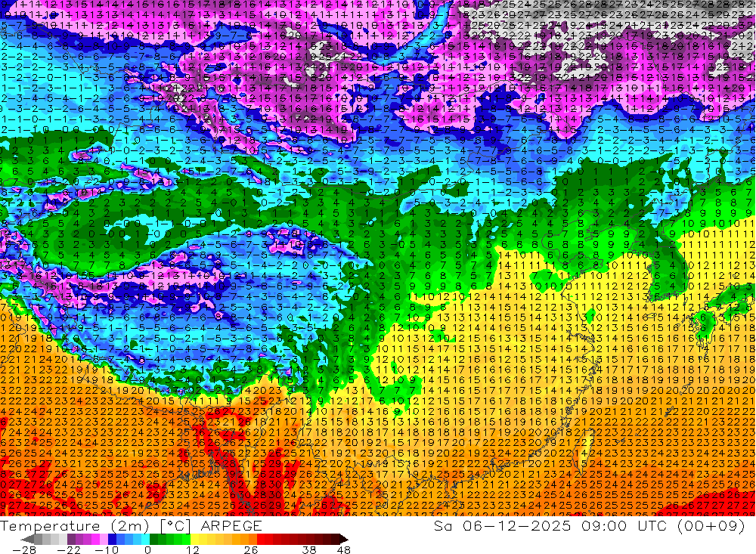Click the gray left arrow of the legend
Screen dimensions: 756x554
click(x=27, y=539)
